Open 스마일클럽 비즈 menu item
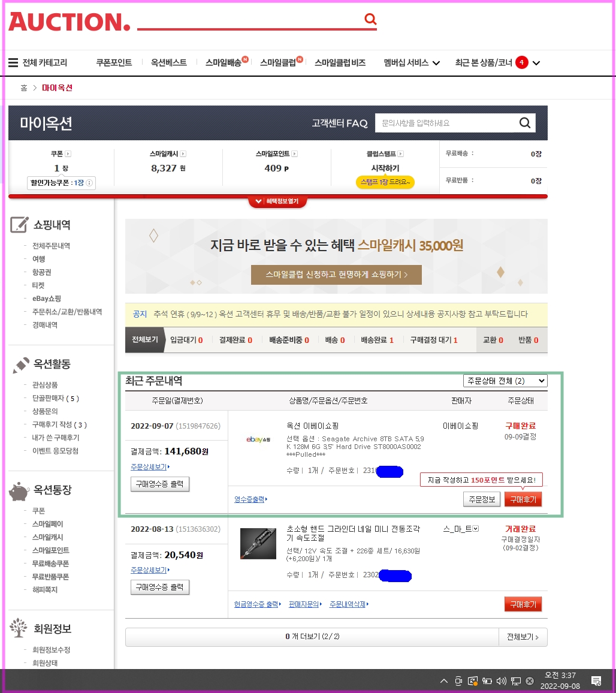 click(x=340, y=63)
